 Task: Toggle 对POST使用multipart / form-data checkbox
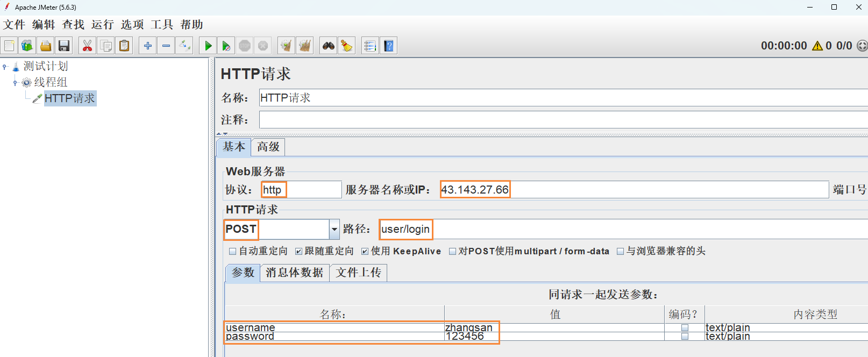coord(452,251)
